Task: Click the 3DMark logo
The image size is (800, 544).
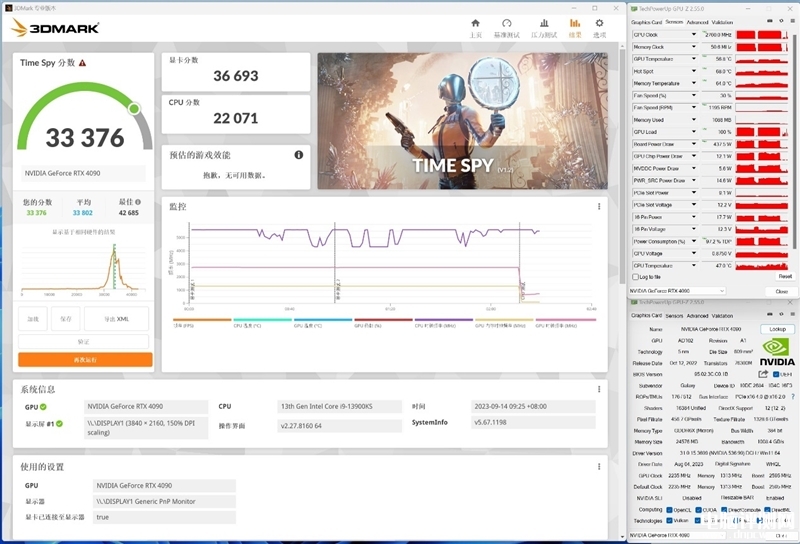Action: tap(55, 28)
